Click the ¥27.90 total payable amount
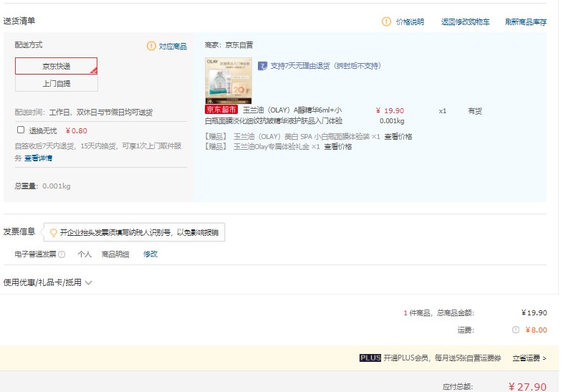Viewport: 581px width, 392px height. click(527, 387)
